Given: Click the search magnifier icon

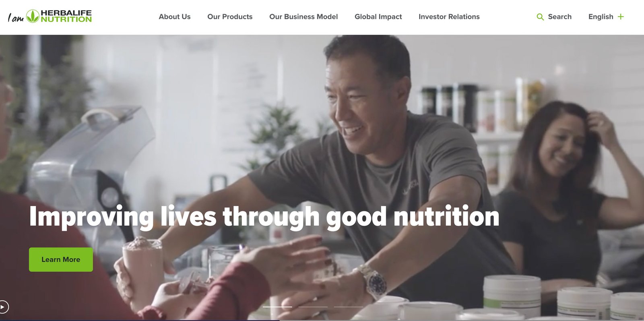Looking at the screenshot, I should (540, 17).
